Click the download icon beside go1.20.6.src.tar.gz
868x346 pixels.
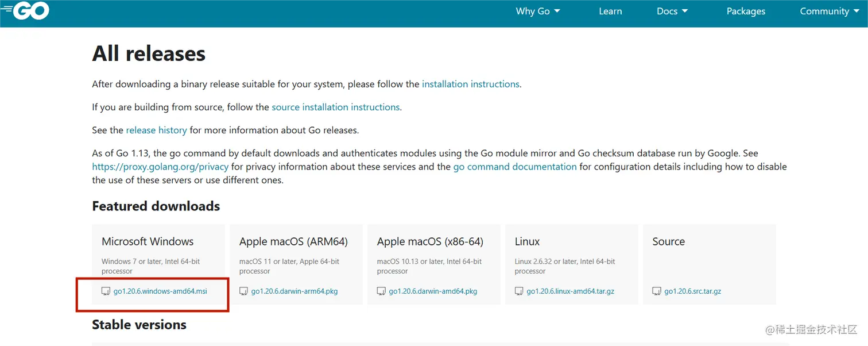coord(657,291)
